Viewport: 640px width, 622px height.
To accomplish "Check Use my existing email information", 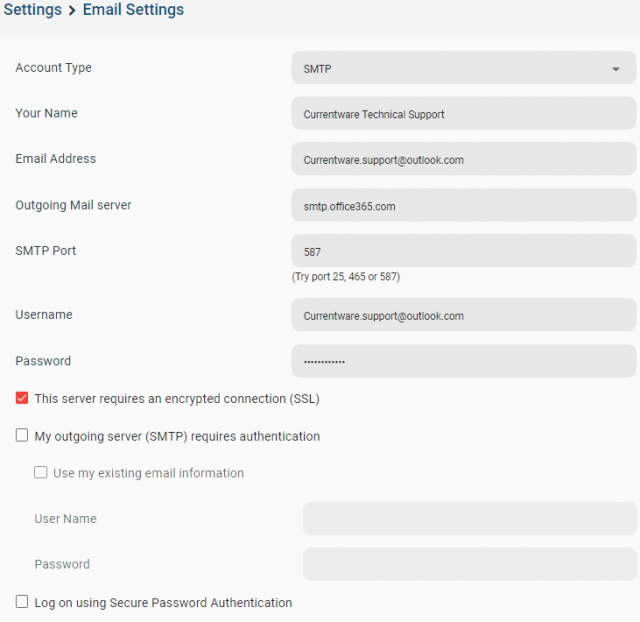I will pyautogui.click(x=40, y=472).
